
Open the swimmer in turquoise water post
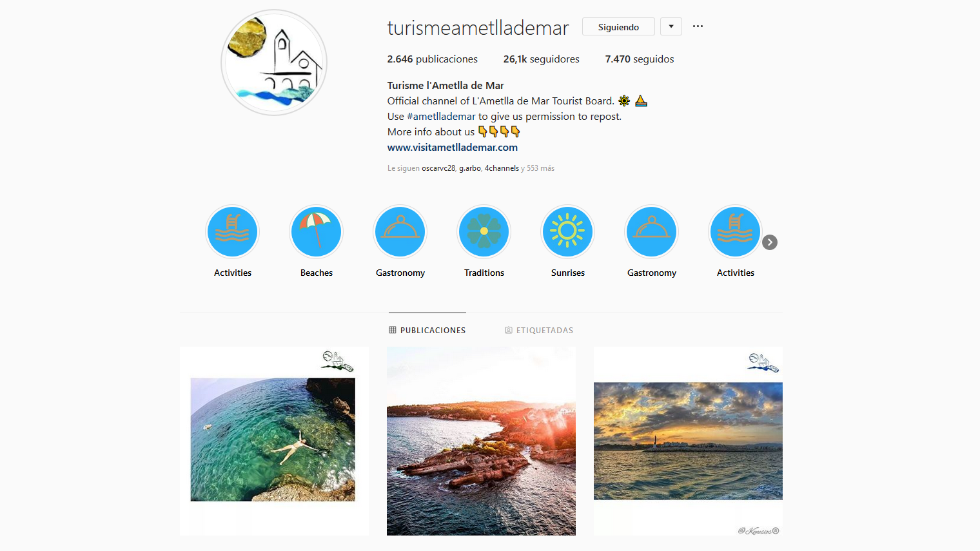[274, 441]
